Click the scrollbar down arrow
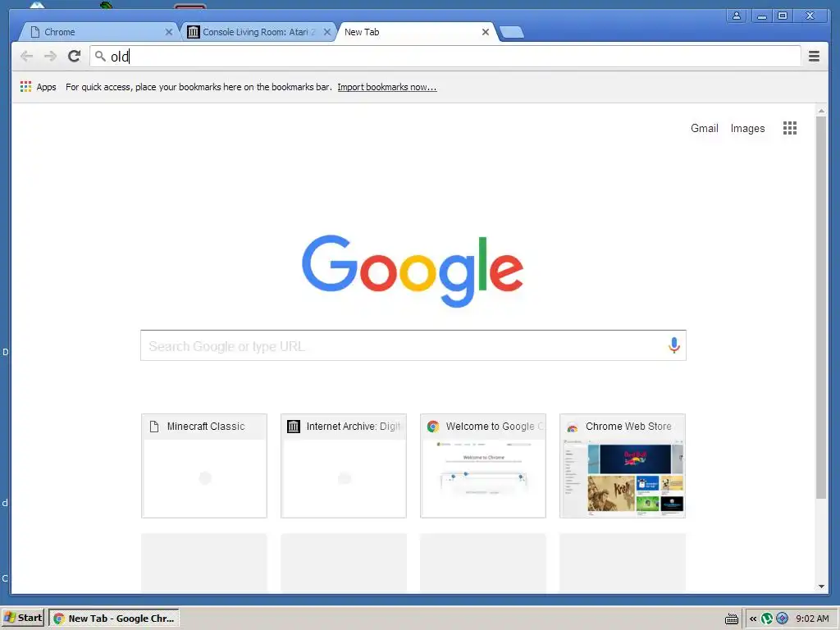This screenshot has height=630, width=840. click(821, 587)
